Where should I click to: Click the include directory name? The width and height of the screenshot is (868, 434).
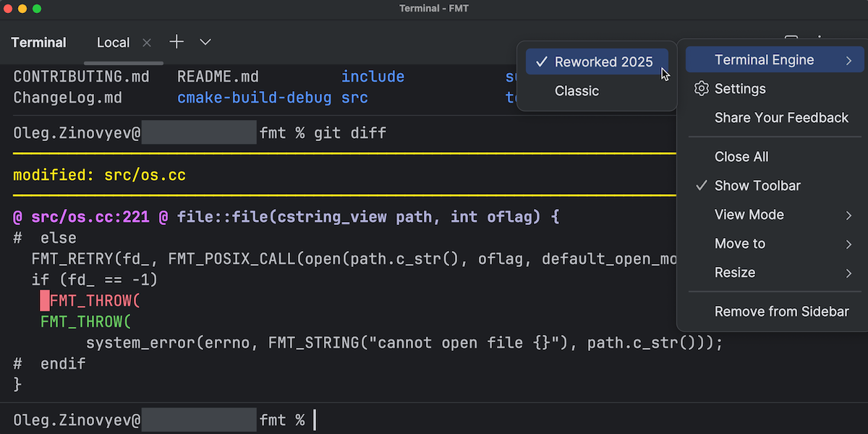[373, 77]
